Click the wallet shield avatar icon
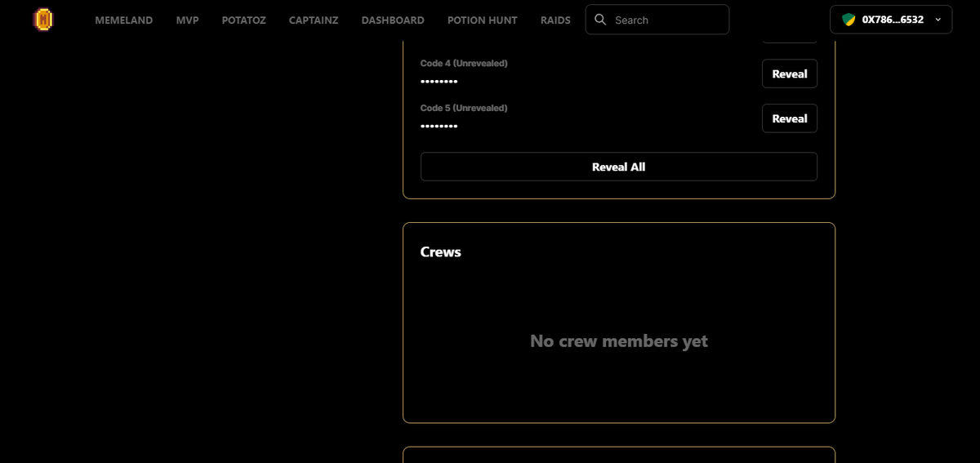 click(849, 20)
